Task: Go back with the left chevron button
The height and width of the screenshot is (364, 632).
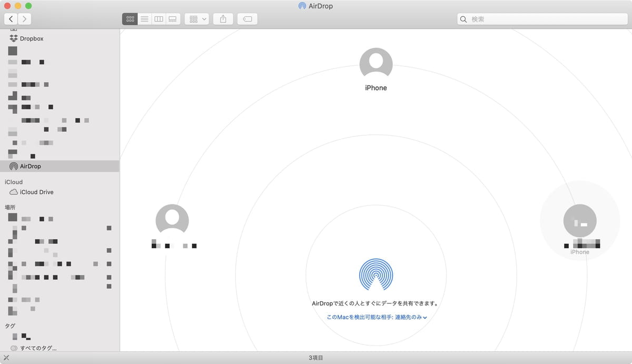Action: (x=11, y=19)
